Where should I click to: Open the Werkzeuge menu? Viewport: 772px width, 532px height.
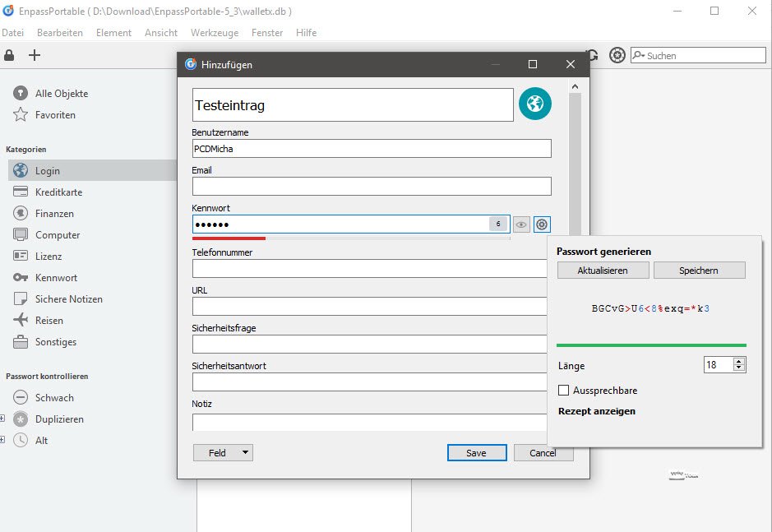tap(214, 33)
